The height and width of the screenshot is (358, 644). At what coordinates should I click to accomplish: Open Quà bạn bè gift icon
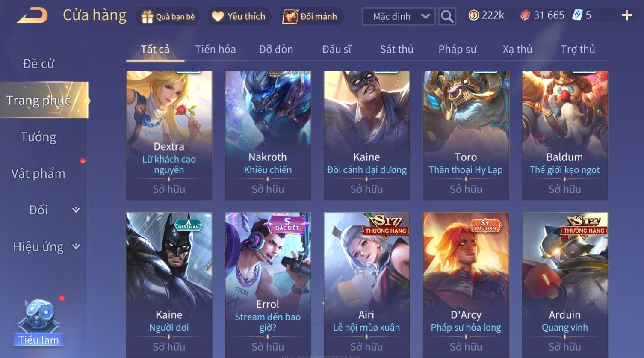147,17
